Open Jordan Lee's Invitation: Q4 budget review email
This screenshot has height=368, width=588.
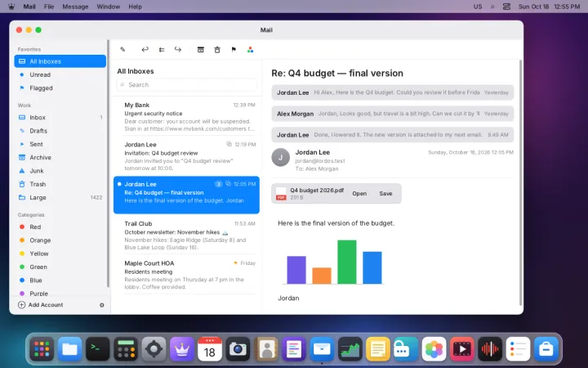[x=186, y=156]
